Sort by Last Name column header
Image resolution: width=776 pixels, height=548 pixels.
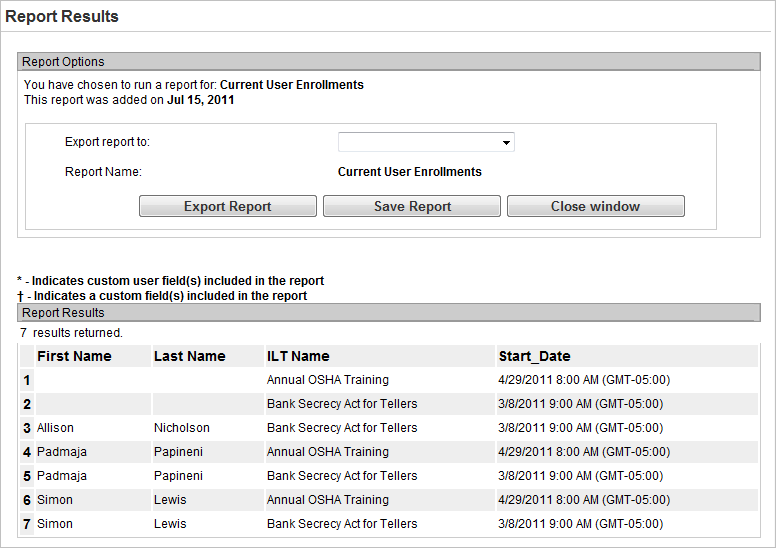coord(190,356)
